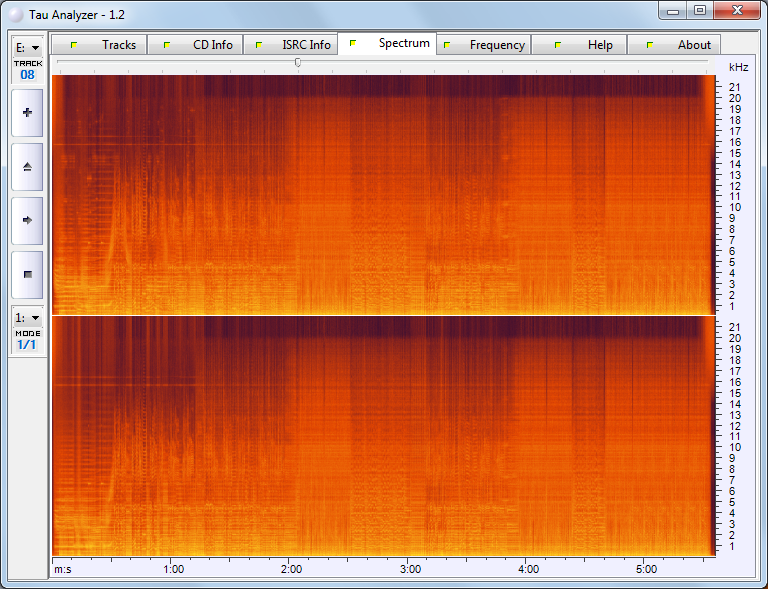768x589 pixels.
Task: Hit the stop square button
Action: (x=27, y=274)
